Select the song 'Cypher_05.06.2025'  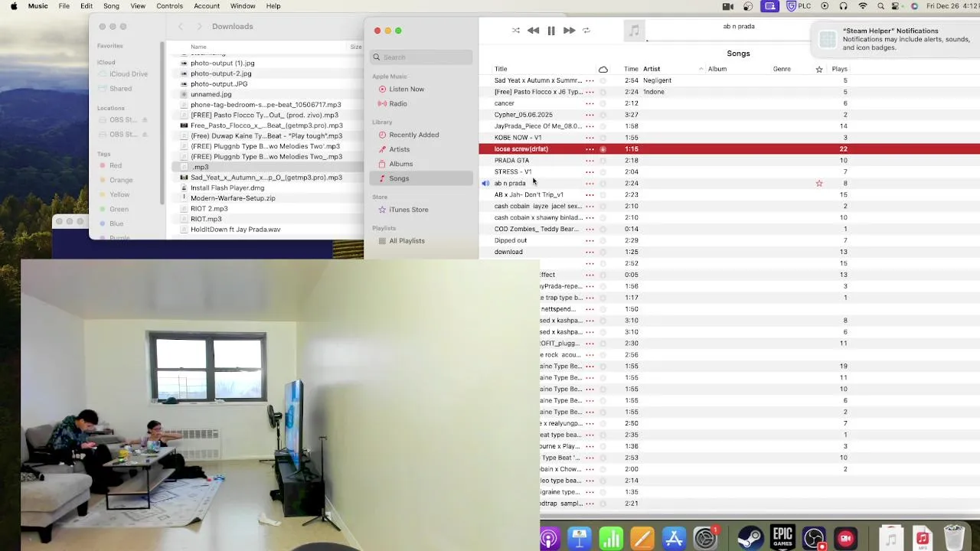pyautogui.click(x=523, y=115)
